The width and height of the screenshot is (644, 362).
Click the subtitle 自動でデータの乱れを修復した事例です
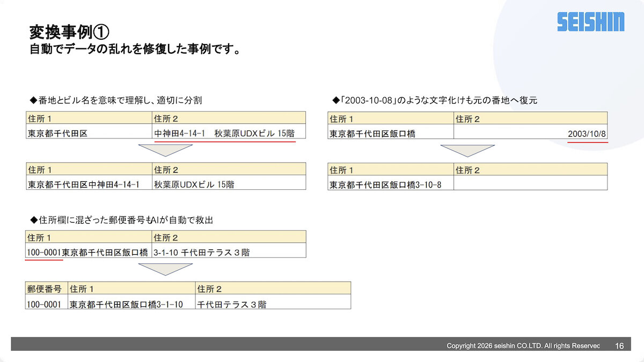(134, 50)
